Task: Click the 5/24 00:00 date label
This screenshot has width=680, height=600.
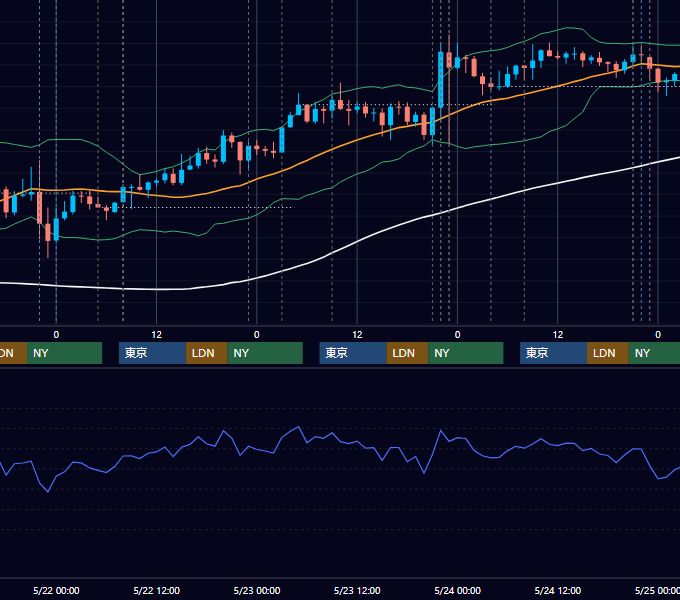Action: coord(458,590)
